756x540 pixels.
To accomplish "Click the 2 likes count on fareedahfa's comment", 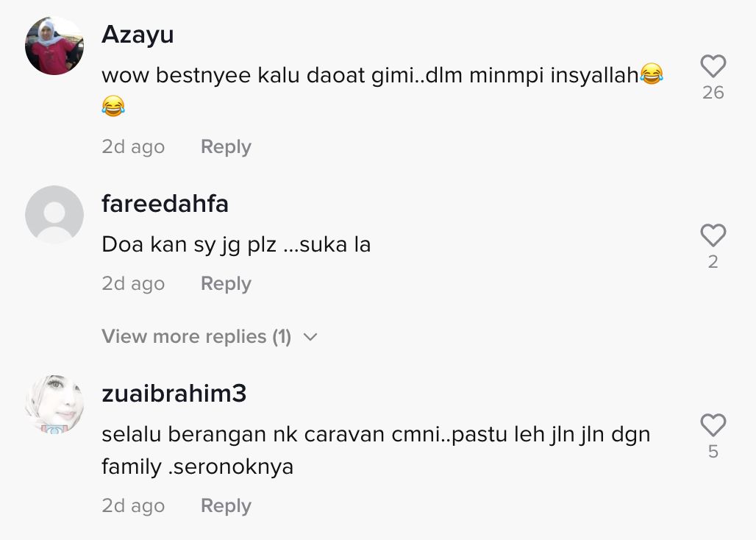I will pos(713,262).
